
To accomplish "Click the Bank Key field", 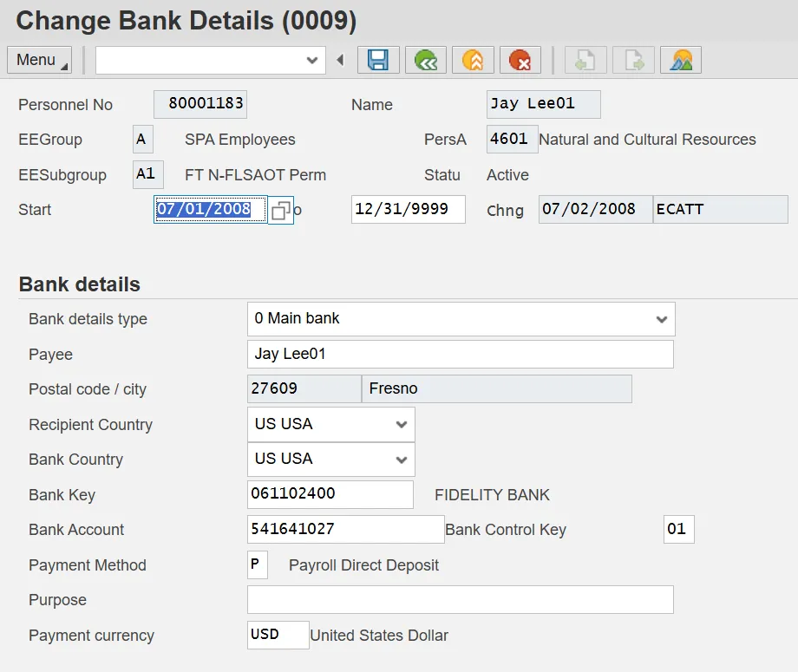I will tap(330, 494).
